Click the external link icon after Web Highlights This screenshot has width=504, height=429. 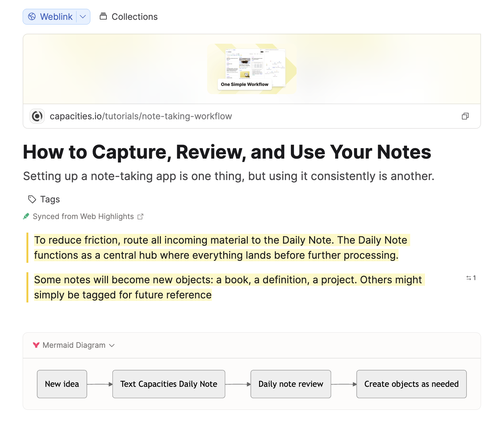pyautogui.click(x=140, y=217)
